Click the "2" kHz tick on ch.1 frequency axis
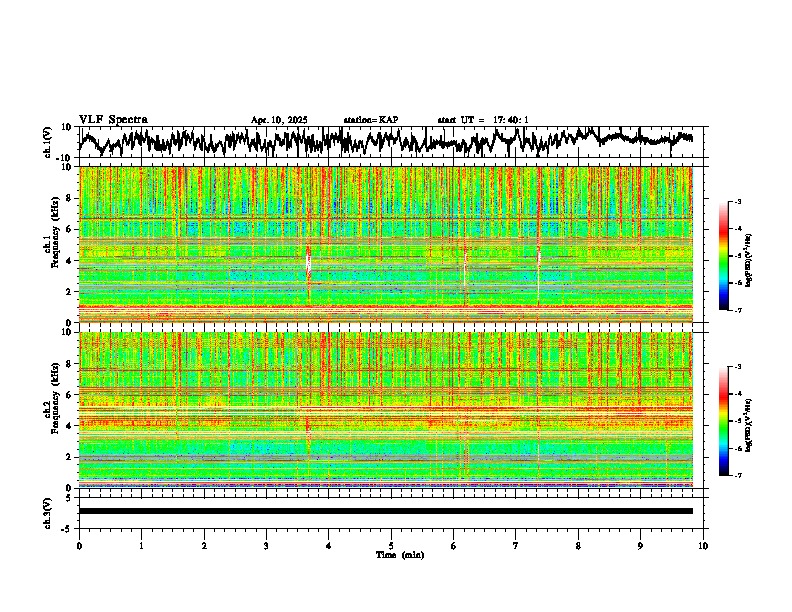 [x=70, y=292]
